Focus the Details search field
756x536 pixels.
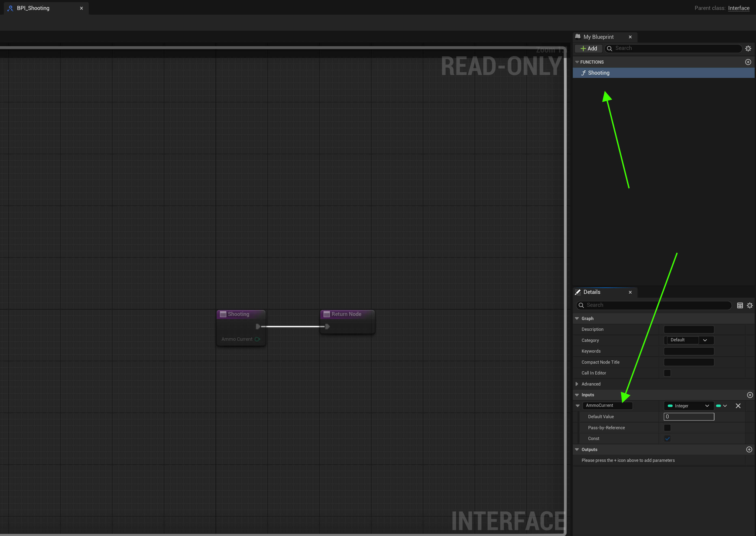(x=654, y=305)
